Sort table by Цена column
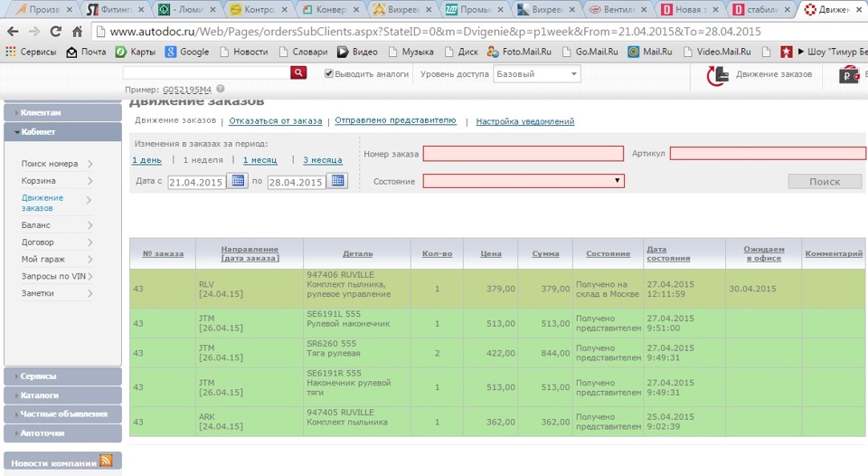Screen dimensions: 868x476 pyautogui.click(x=490, y=253)
